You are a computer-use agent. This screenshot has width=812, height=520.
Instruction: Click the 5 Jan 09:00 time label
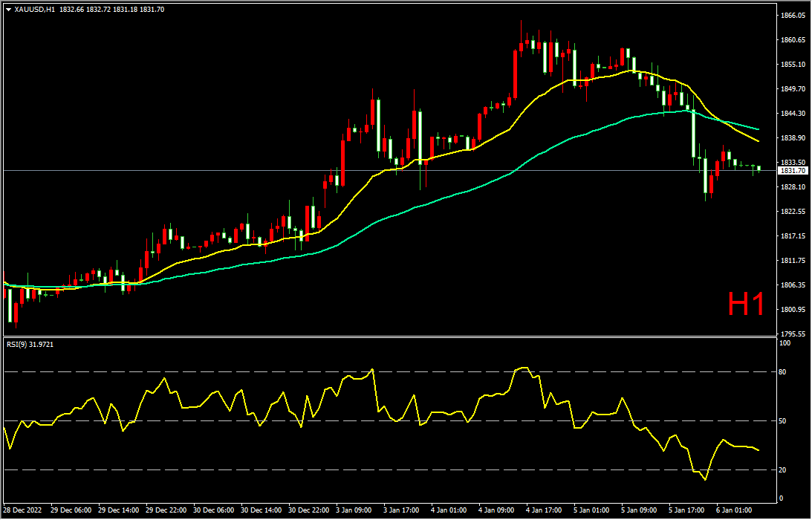tap(640, 510)
